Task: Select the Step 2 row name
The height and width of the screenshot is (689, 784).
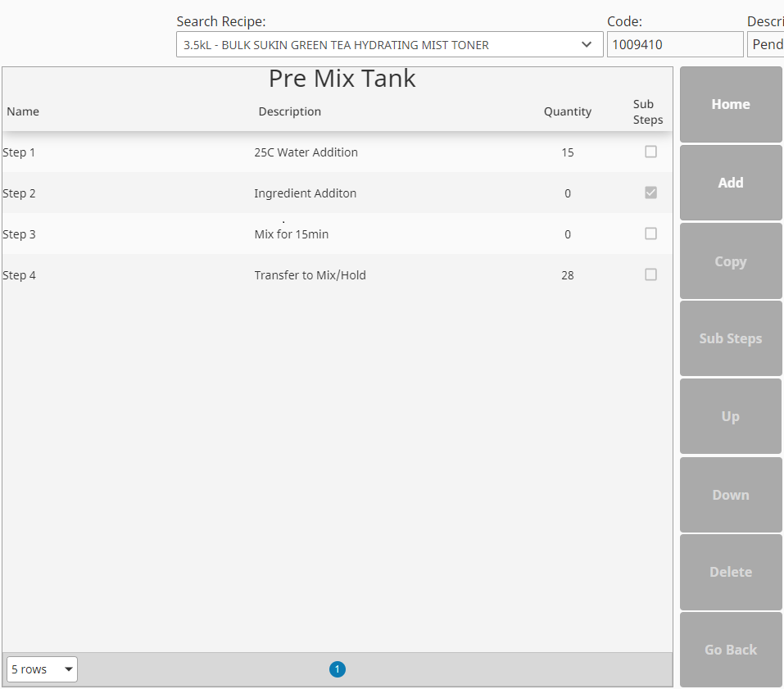Action: click(19, 193)
